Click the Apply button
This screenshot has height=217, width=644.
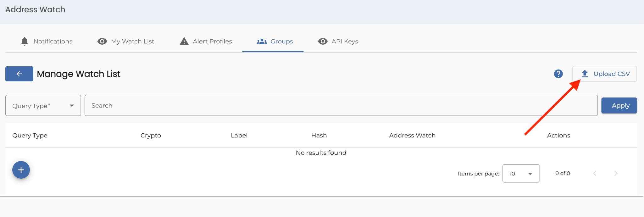coord(619,106)
